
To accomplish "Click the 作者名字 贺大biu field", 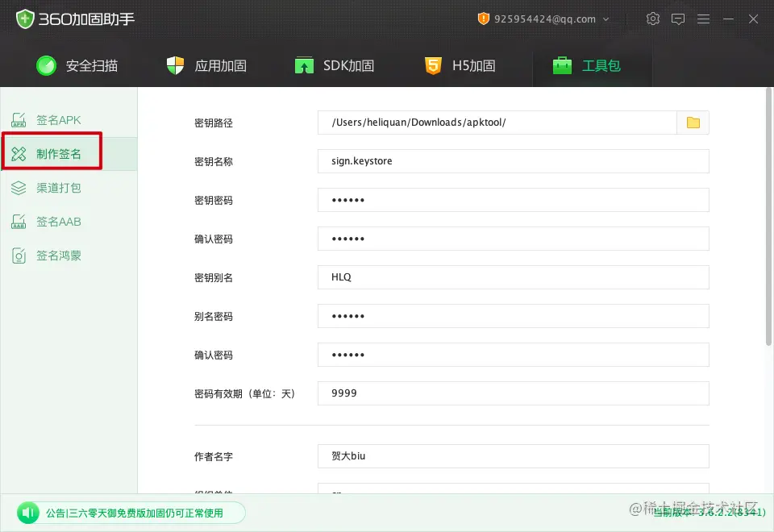I will coord(514,456).
